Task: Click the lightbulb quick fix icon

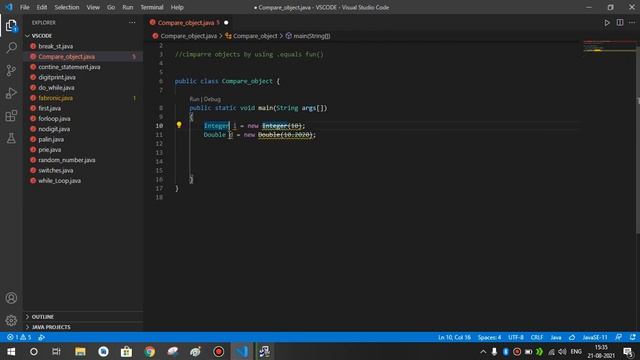Action: coord(179,125)
